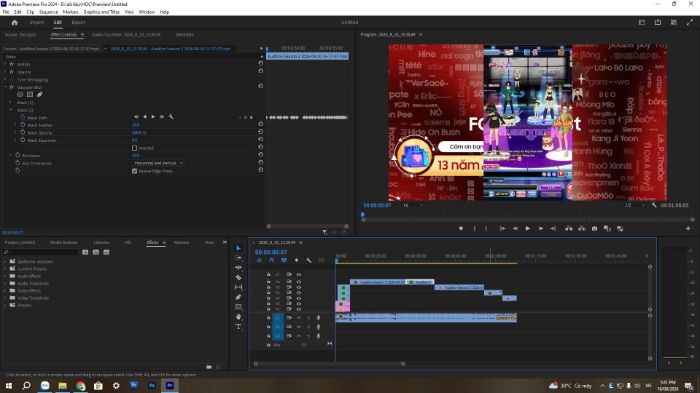The width and height of the screenshot is (700, 393).
Task: Play the Program monitor
Action: pyautogui.click(x=528, y=229)
